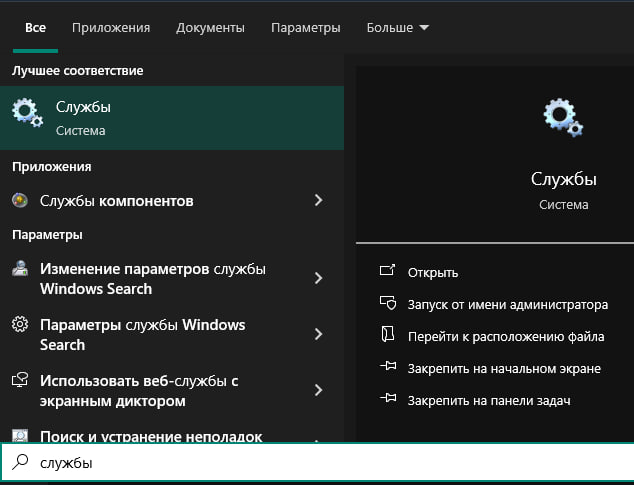Click pin icon for панели задач
The width and height of the screenshot is (634, 485).
tap(388, 398)
